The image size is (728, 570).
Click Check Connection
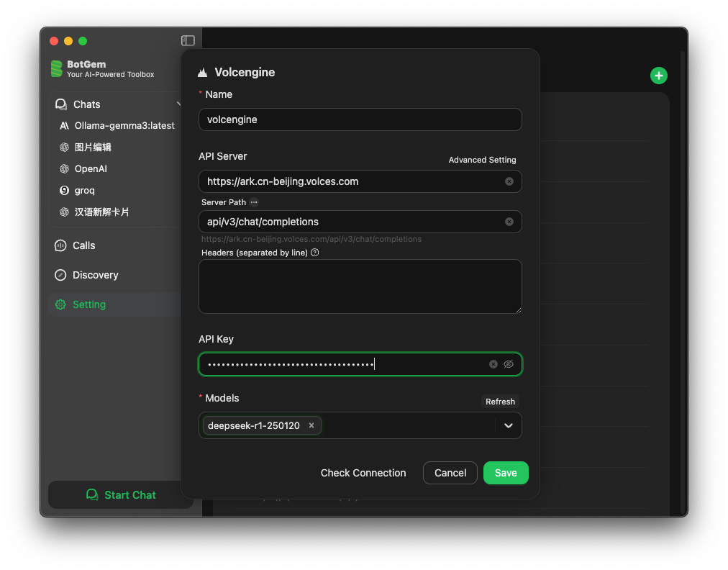click(x=363, y=473)
